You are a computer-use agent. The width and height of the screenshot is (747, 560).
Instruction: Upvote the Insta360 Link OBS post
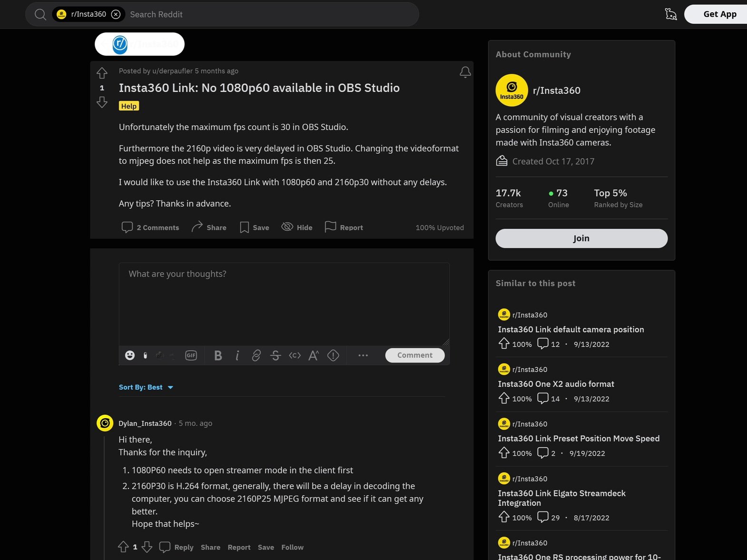(x=102, y=73)
